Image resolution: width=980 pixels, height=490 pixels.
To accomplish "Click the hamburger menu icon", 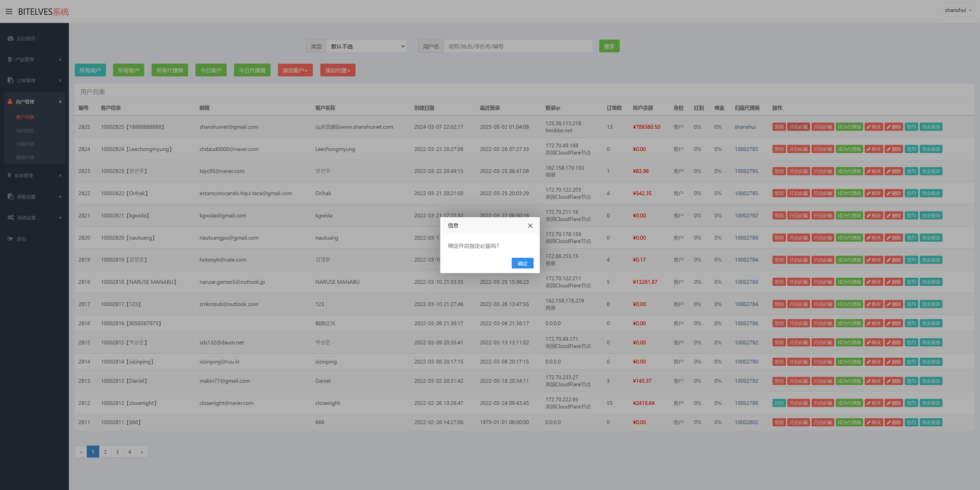I will [9, 12].
